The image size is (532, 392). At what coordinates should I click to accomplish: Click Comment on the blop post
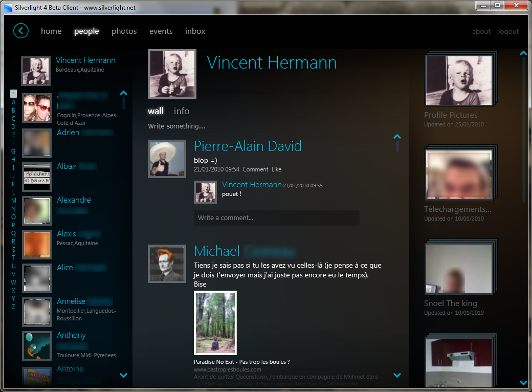click(x=255, y=169)
